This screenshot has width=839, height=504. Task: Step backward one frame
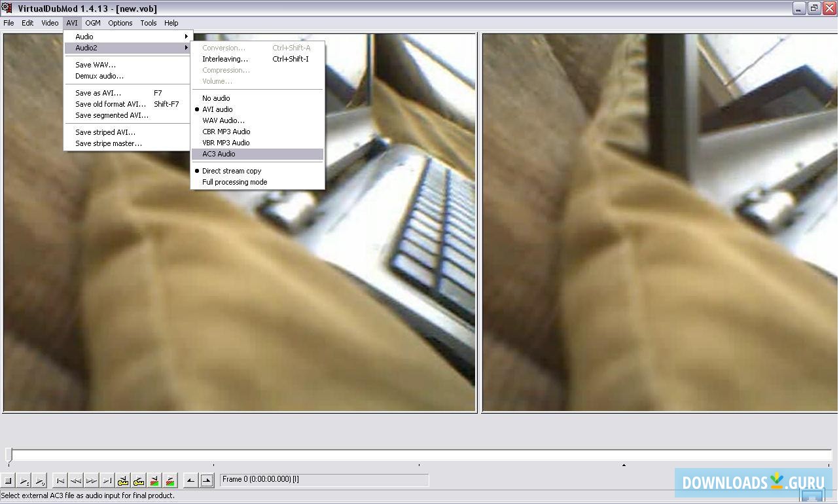[76, 481]
